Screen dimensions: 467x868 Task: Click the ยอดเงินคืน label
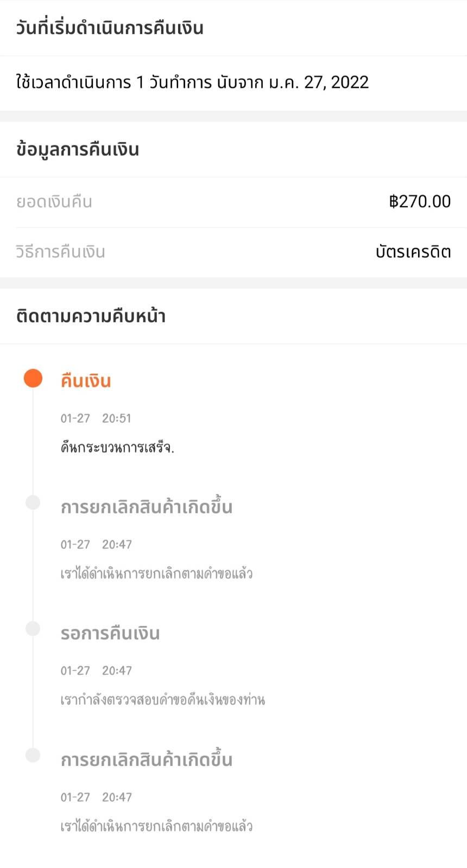(54, 202)
